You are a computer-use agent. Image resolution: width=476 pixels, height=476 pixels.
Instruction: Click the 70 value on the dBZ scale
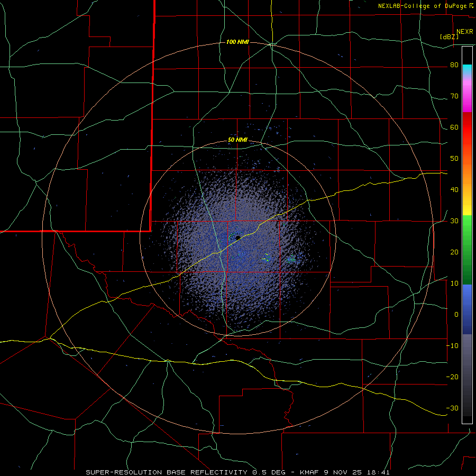pyautogui.click(x=454, y=96)
